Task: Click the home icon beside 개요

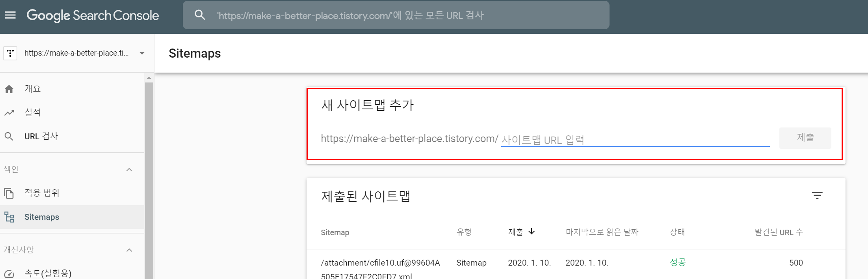Action: tap(9, 89)
